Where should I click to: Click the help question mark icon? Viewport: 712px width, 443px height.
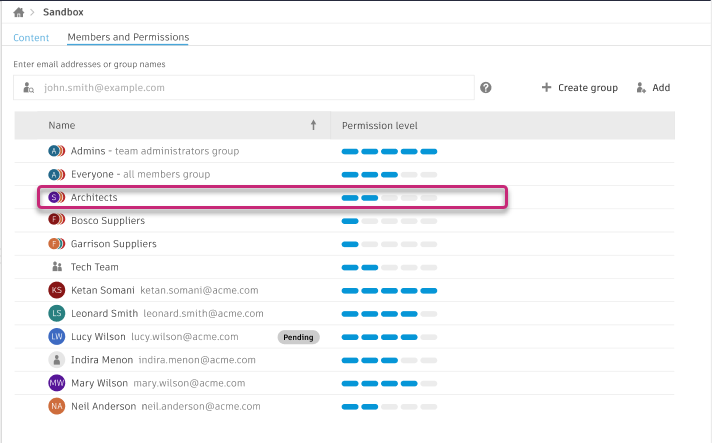(x=486, y=88)
